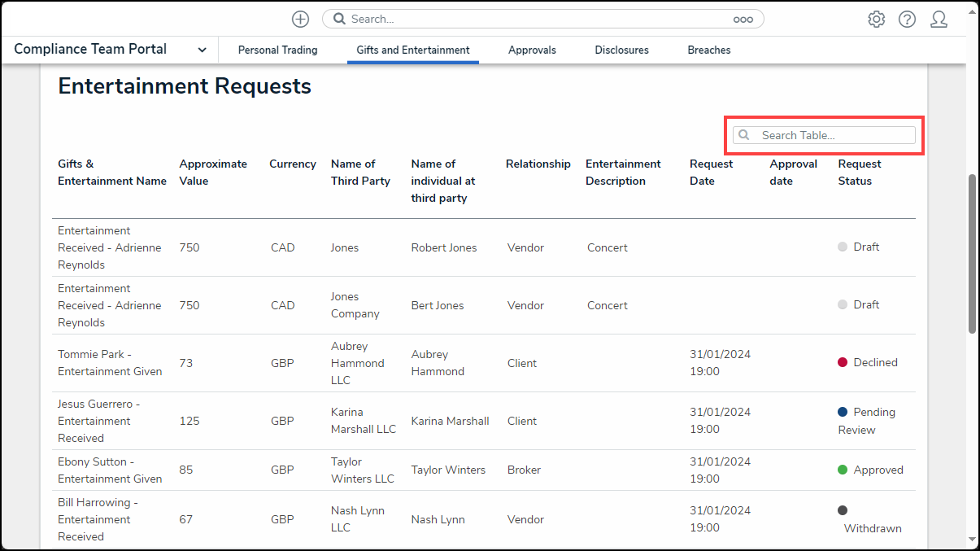Focus the global Search box
This screenshot has height=551, width=980.
coord(537,19)
